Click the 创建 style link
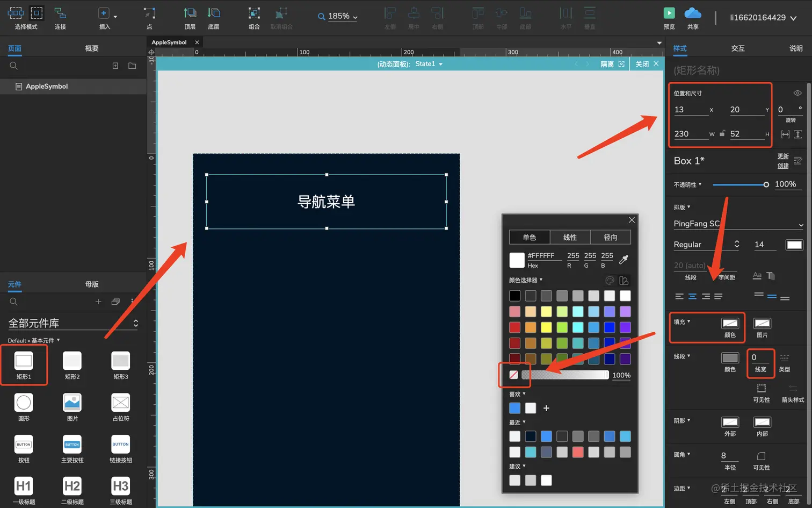The height and width of the screenshot is (508, 812). [783, 166]
